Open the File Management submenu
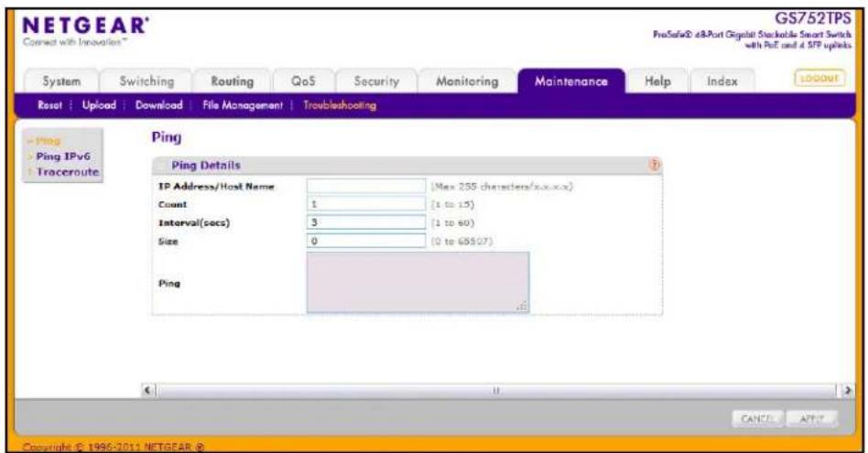The height and width of the screenshot is (453, 868). click(243, 105)
